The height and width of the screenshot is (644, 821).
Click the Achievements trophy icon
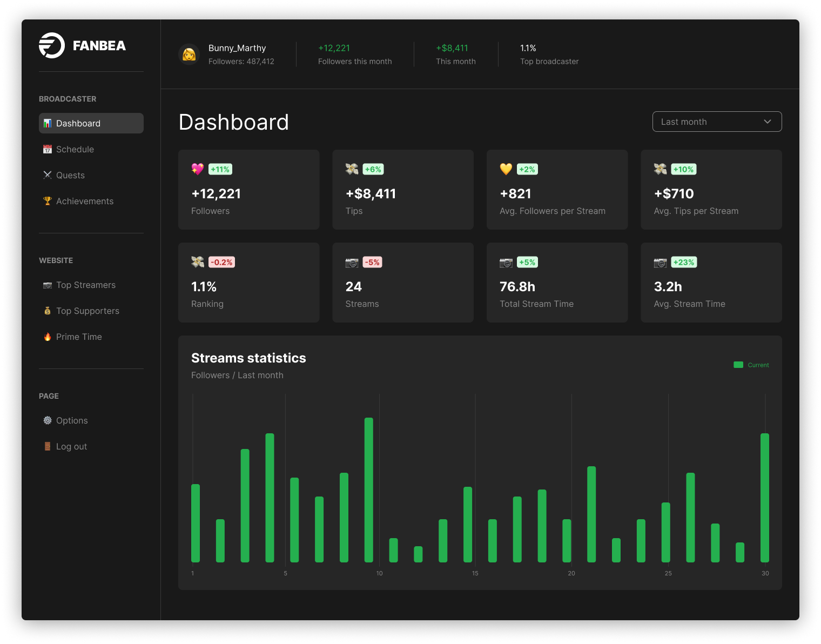[x=48, y=201]
